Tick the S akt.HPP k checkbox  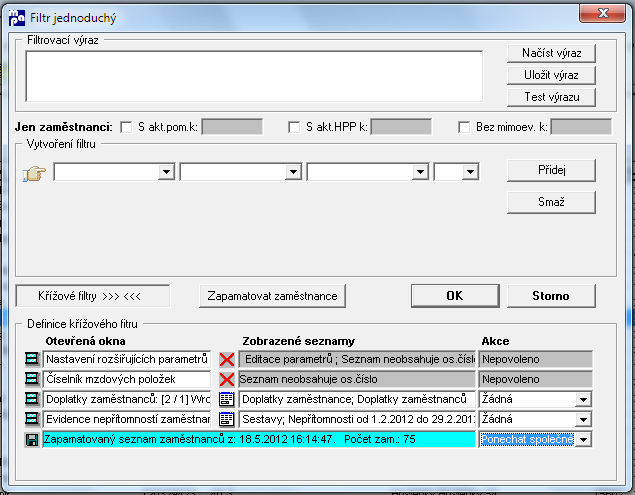294,127
